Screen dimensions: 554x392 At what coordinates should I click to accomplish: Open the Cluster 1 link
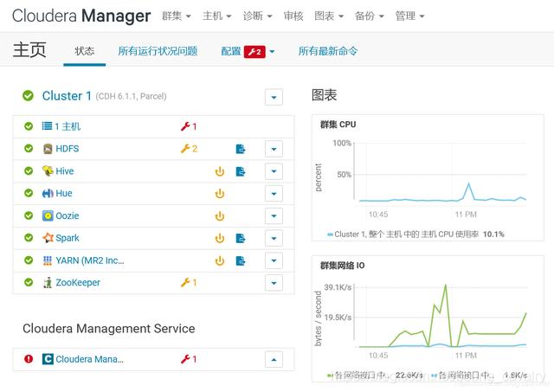coord(67,96)
